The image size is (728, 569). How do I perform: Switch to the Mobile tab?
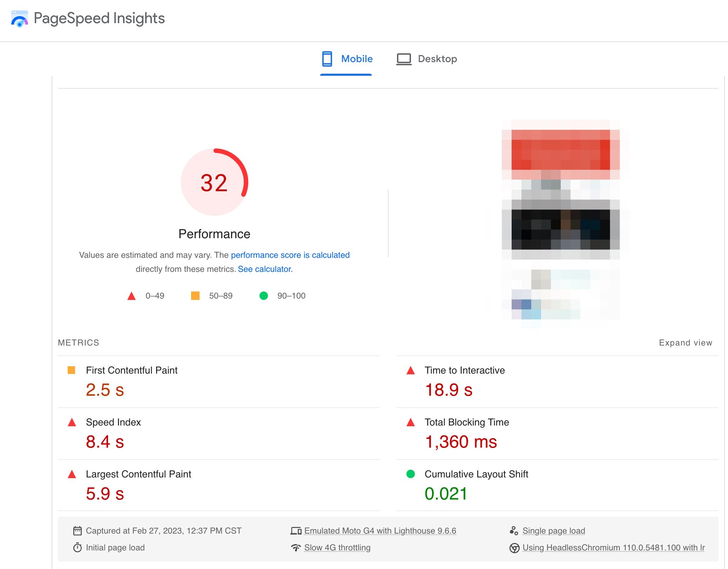pos(346,59)
